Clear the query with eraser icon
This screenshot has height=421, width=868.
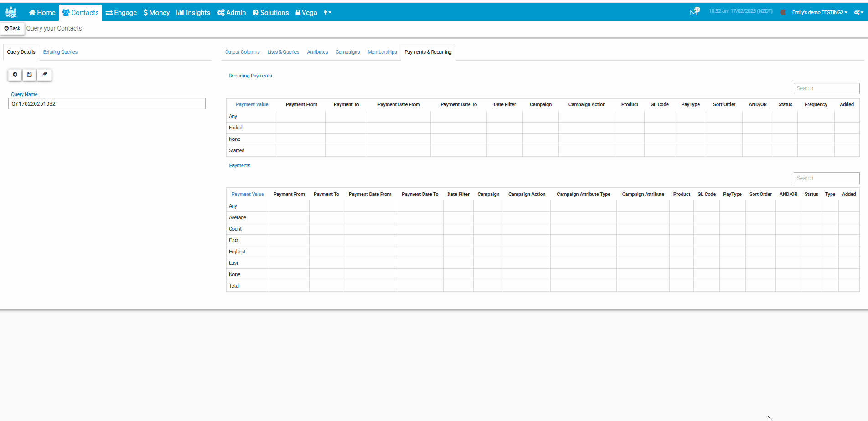coord(44,75)
